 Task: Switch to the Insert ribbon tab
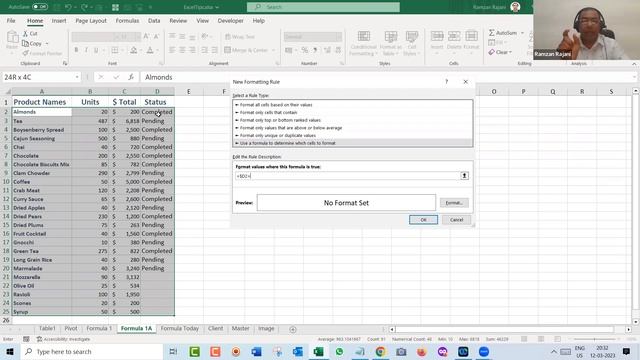click(x=59, y=20)
